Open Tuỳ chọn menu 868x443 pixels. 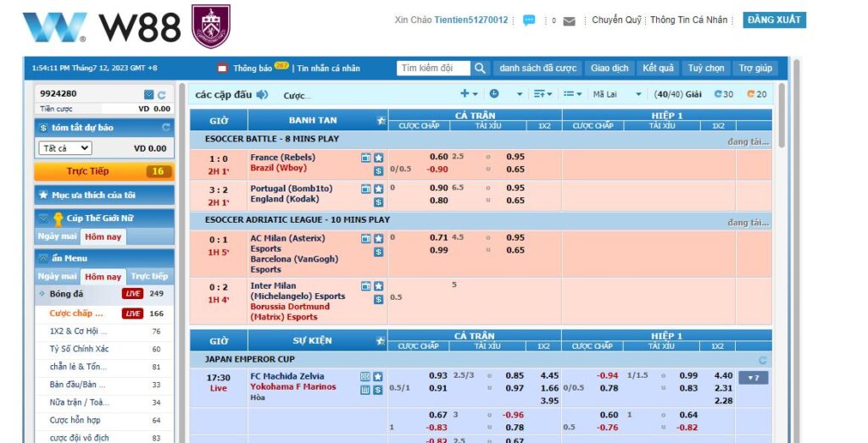pyautogui.click(x=706, y=68)
